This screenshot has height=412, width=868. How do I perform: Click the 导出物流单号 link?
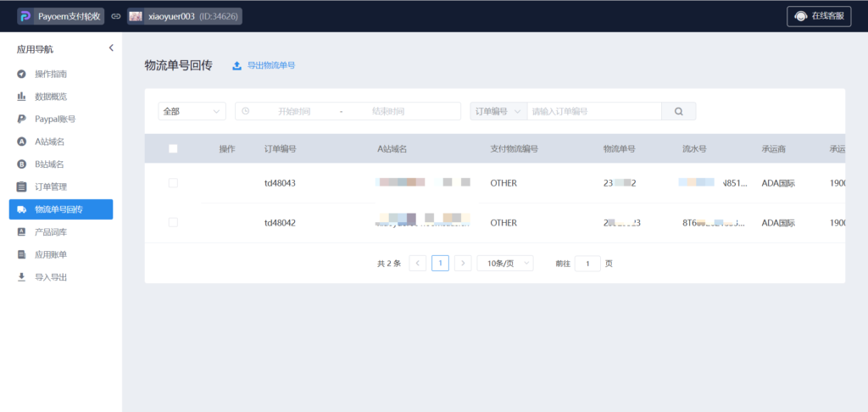tap(270, 65)
